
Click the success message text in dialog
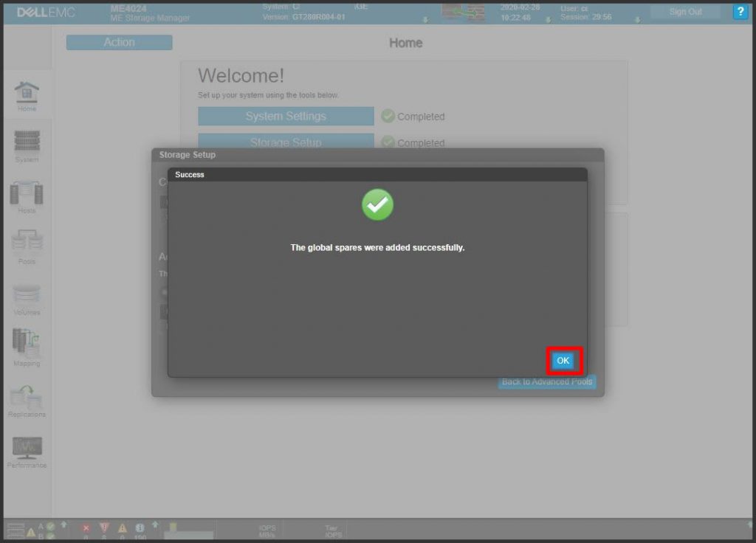tap(377, 248)
